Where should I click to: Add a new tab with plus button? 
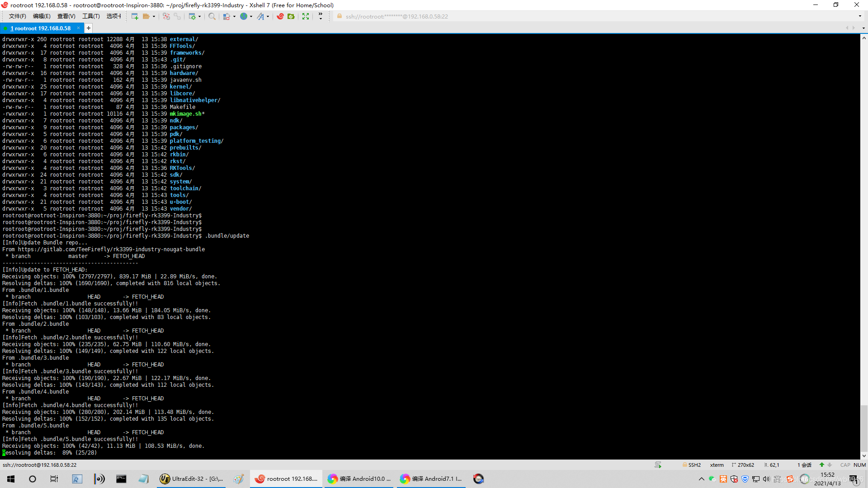click(89, 28)
